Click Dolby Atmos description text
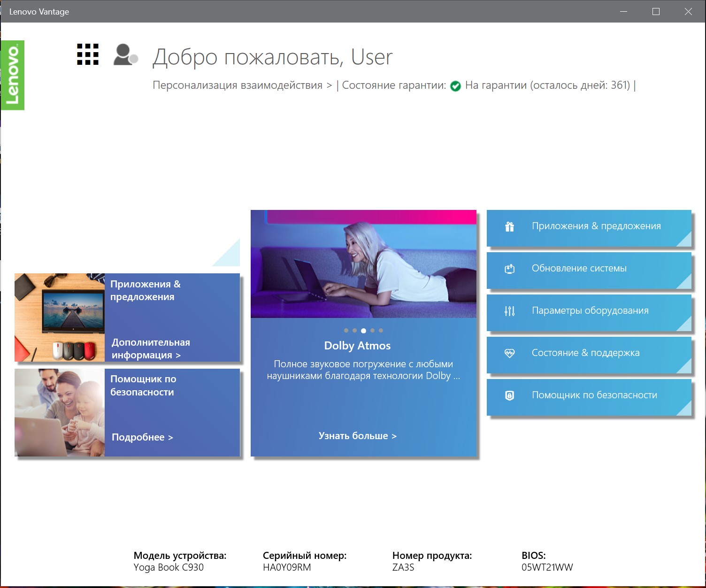Viewport: 706px width, 588px height. (363, 370)
